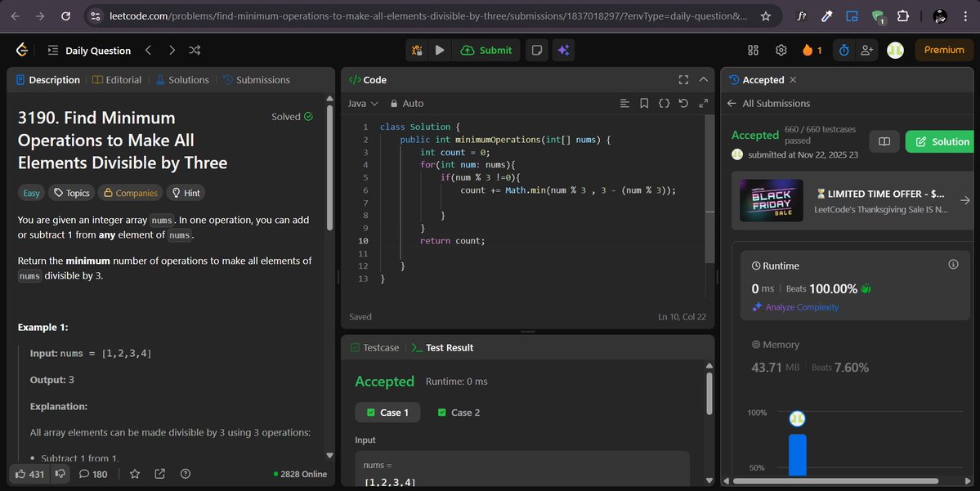Open the Auto layout dropdown in editor
Viewport: 980px width, 491px height.
point(406,103)
